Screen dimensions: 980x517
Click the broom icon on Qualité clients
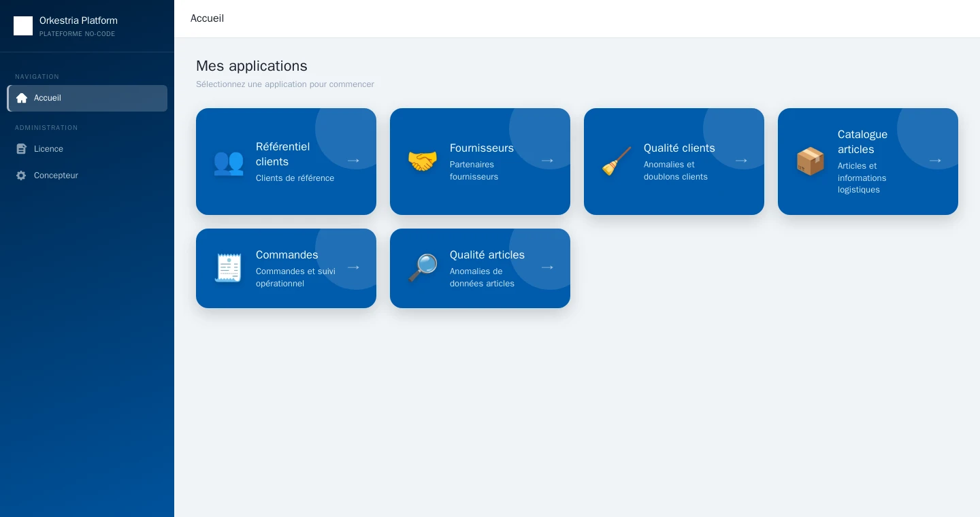click(617, 162)
